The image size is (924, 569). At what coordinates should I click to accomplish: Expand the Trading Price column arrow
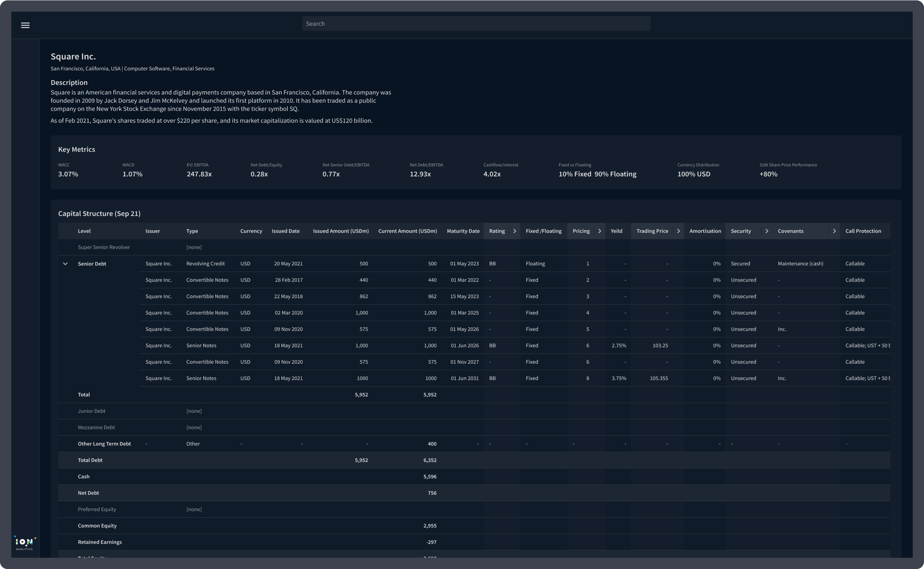(678, 231)
